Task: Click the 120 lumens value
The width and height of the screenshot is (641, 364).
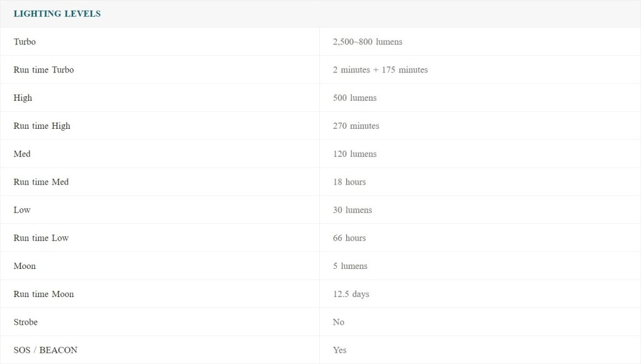Action: (354, 154)
